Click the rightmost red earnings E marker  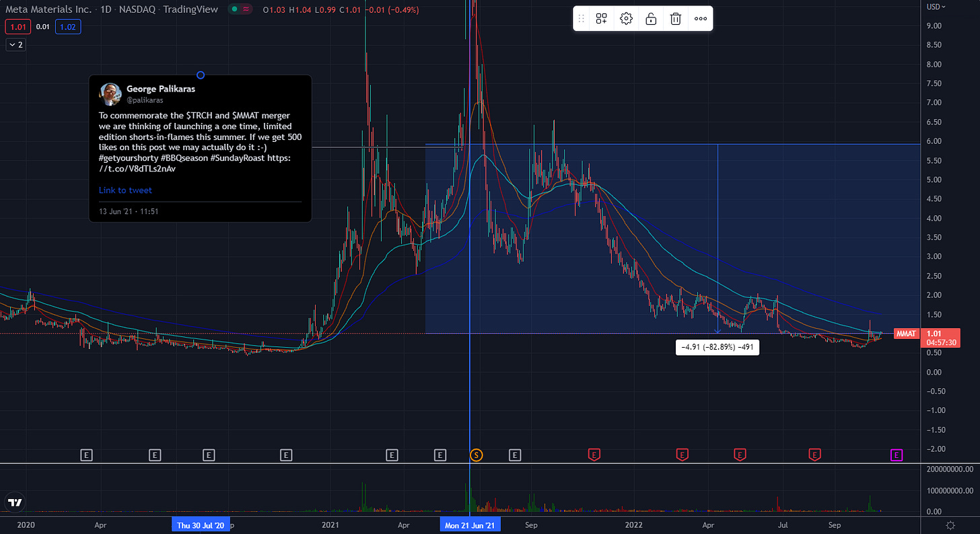click(x=814, y=455)
